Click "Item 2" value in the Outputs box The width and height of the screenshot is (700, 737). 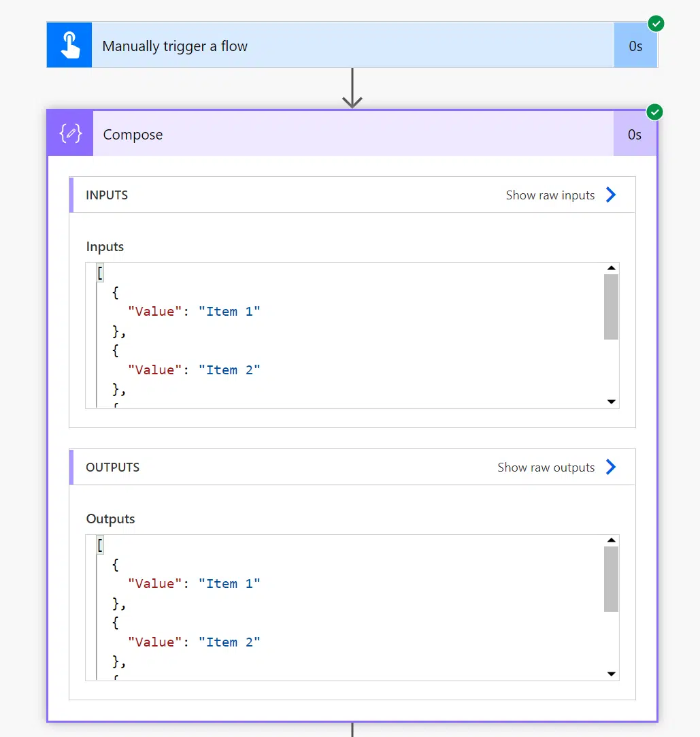(x=229, y=642)
